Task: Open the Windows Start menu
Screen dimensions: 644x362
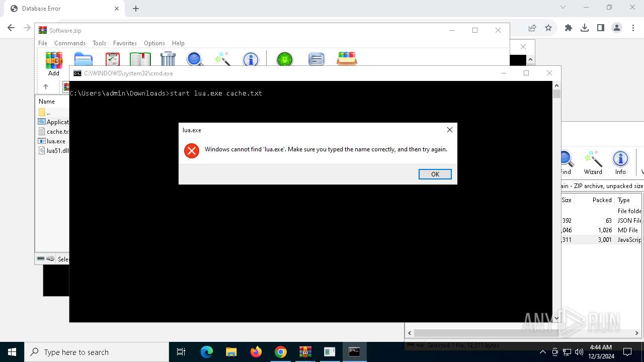Action: 12,352
